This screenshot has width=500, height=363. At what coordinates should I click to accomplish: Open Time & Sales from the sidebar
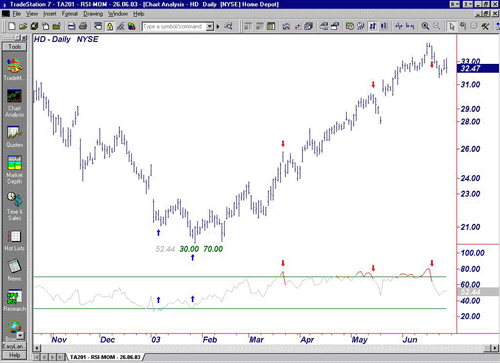click(14, 199)
